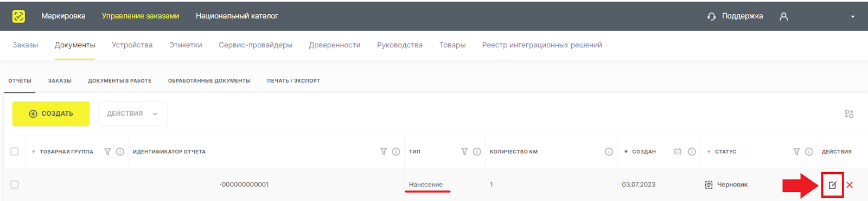The image size is (868, 201).
Task: Filter the Статус column
Action: coord(796,152)
